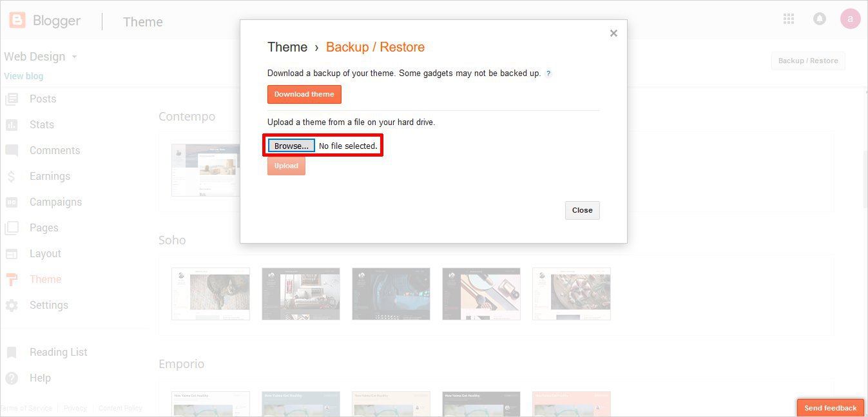Click the user account avatar
The height and width of the screenshot is (417, 868).
pyautogui.click(x=850, y=19)
